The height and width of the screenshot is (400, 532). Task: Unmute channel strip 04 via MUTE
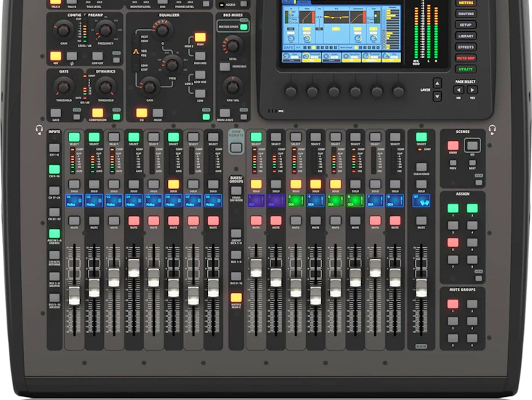pyautogui.click(x=134, y=221)
